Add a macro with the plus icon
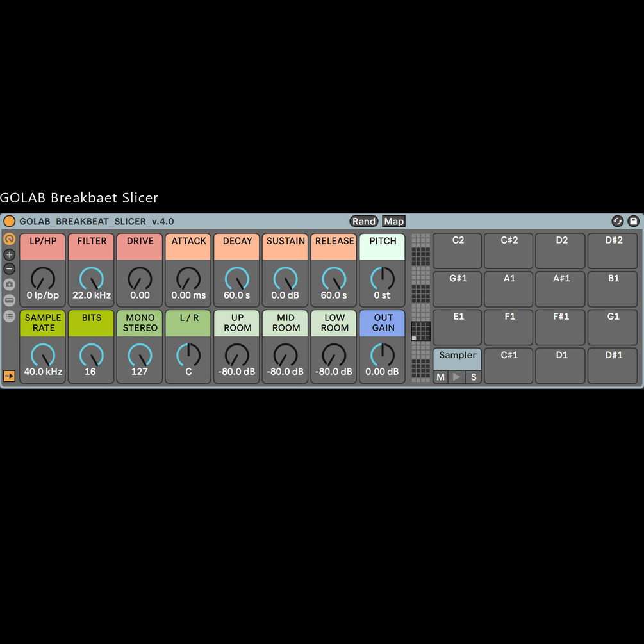 pyautogui.click(x=9, y=254)
